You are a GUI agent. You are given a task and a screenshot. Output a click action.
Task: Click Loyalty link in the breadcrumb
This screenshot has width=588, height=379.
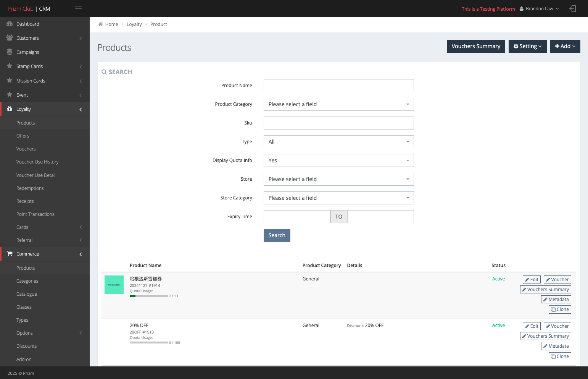click(134, 24)
